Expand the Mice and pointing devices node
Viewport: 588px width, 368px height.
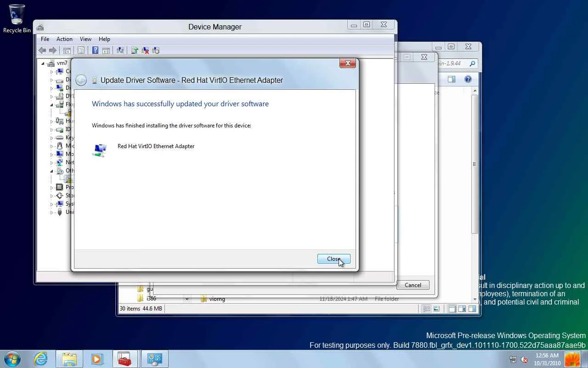(51, 146)
